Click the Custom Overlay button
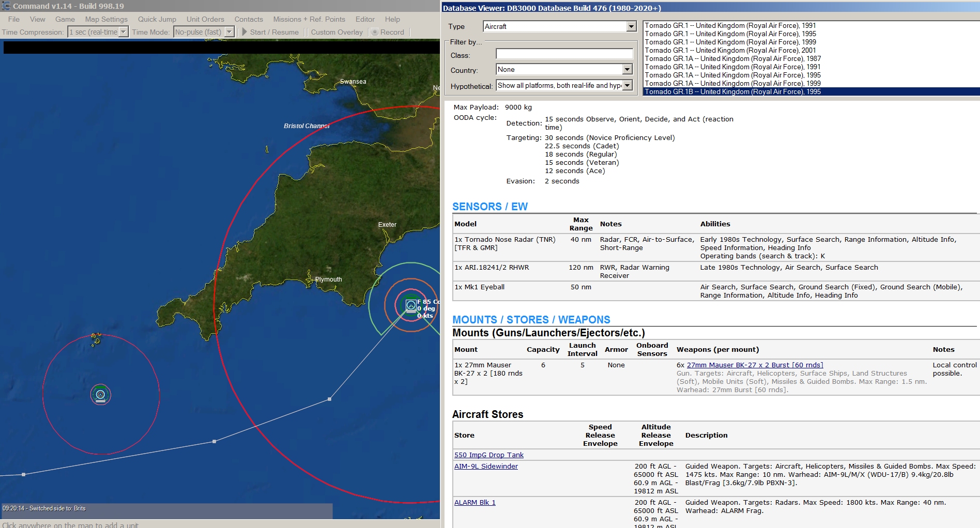 337,32
